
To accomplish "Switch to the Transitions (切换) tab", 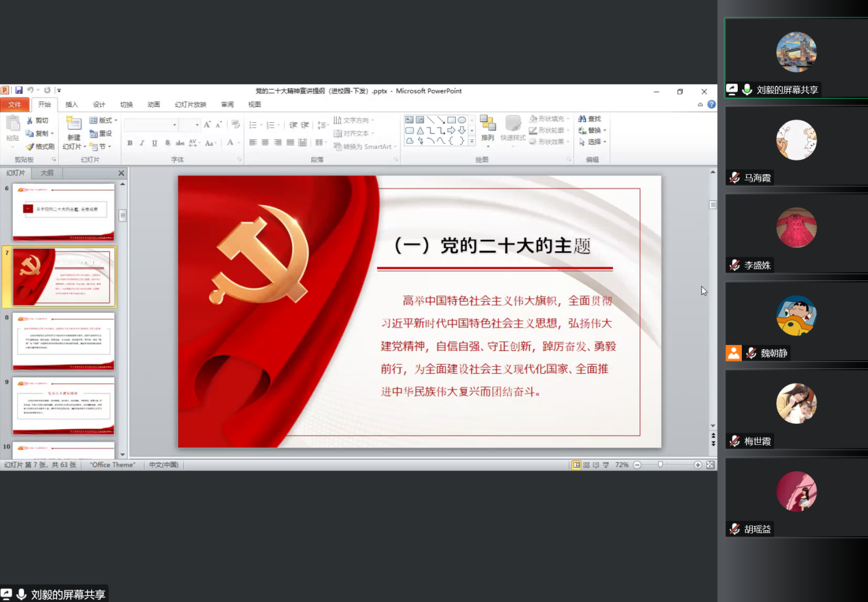I will (126, 105).
